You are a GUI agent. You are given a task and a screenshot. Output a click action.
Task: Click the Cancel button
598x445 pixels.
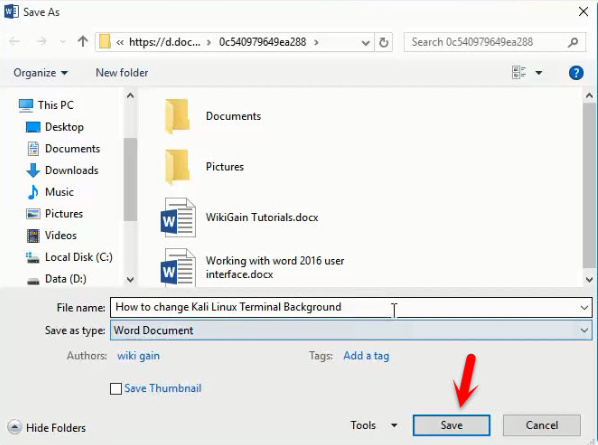click(x=542, y=425)
